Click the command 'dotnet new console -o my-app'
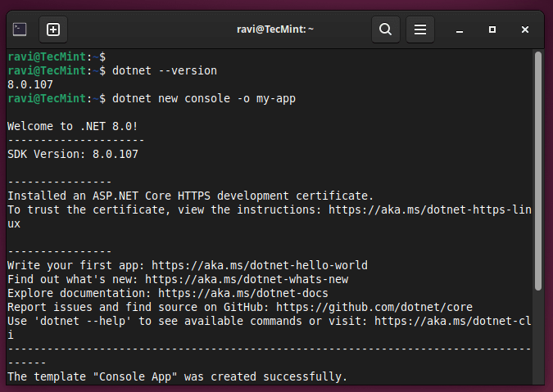This screenshot has height=392, width=553. 204,99
